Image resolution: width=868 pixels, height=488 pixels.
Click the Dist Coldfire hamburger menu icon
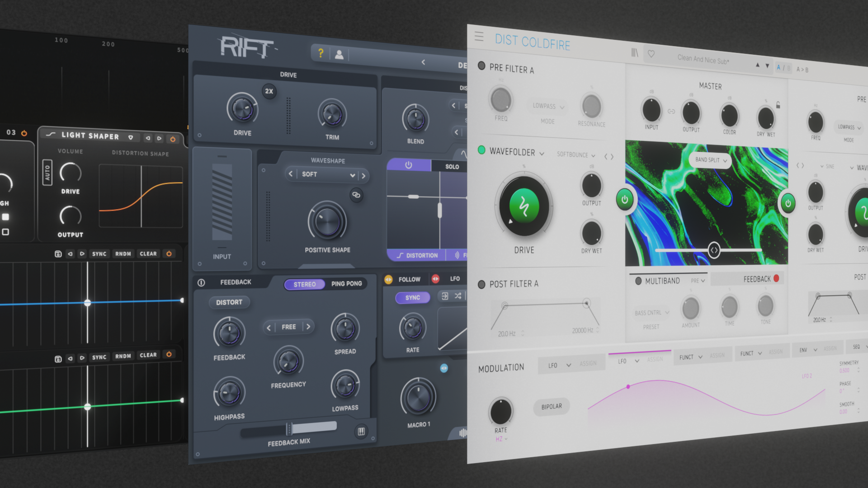(479, 36)
